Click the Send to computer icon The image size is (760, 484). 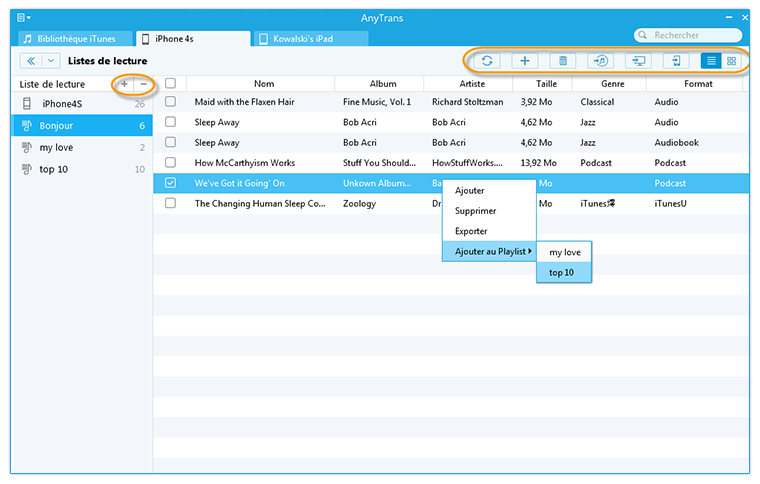[638, 61]
